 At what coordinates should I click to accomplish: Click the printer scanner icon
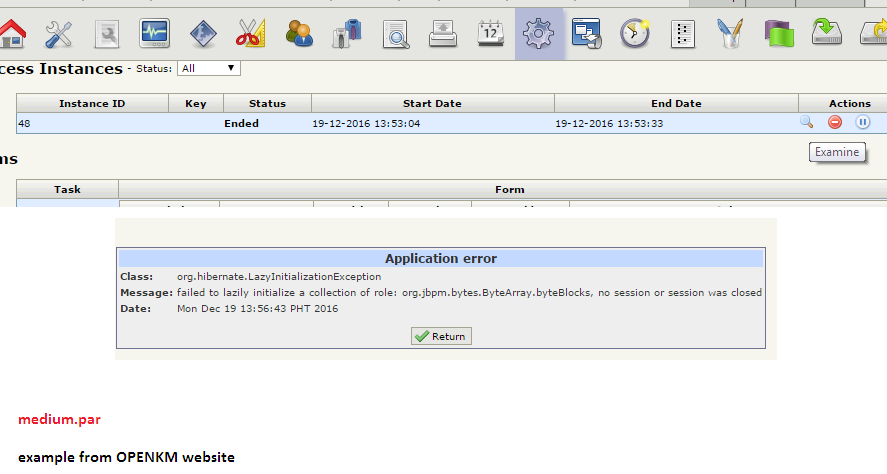[443, 34]
